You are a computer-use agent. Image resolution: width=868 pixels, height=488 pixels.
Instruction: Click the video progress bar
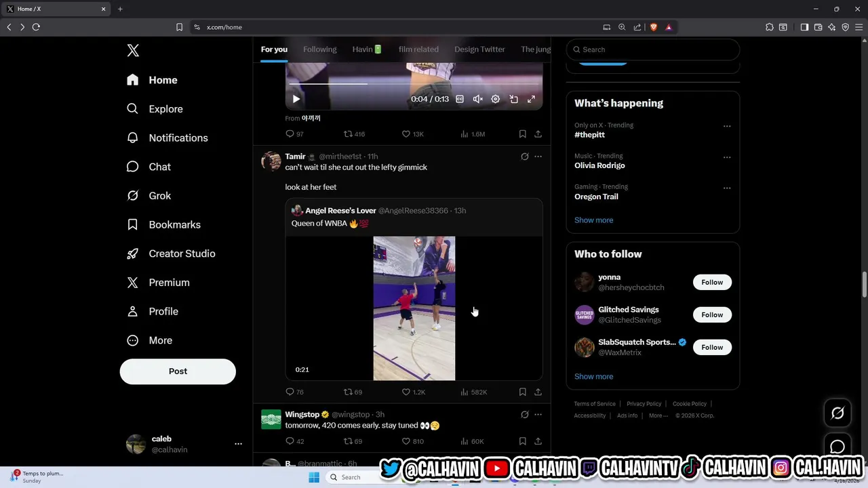(414, 84)
